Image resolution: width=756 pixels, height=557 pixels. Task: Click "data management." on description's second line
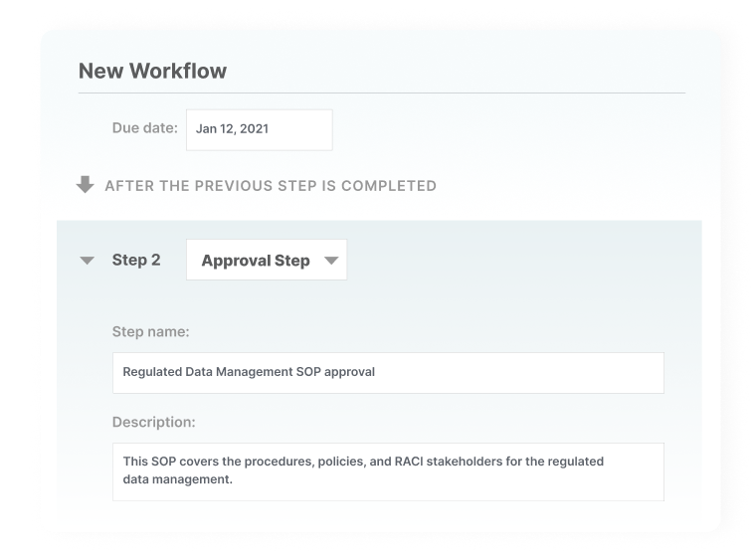point(177,479)
